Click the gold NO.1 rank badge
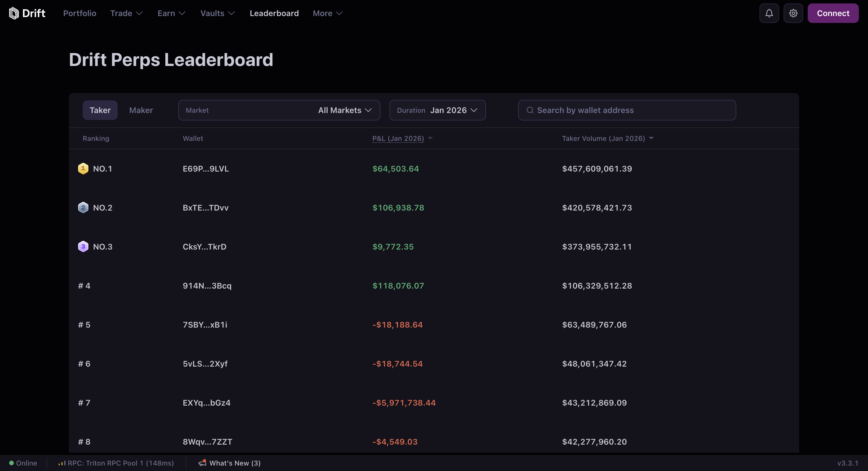Screen dimensions: 868x471 83,168
